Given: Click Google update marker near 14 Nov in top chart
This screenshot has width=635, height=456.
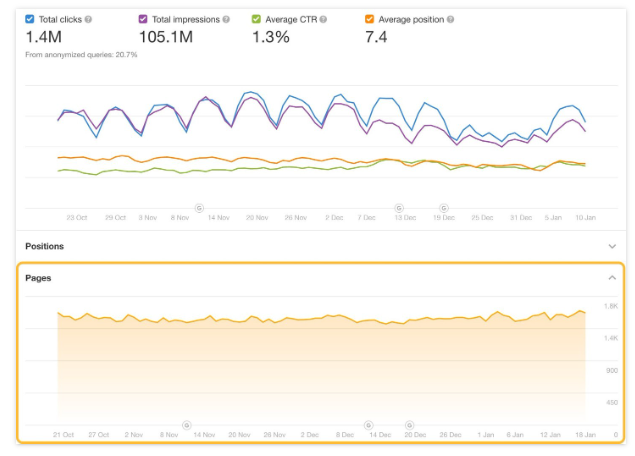Looking at the screenshot, I should [198, 207].
